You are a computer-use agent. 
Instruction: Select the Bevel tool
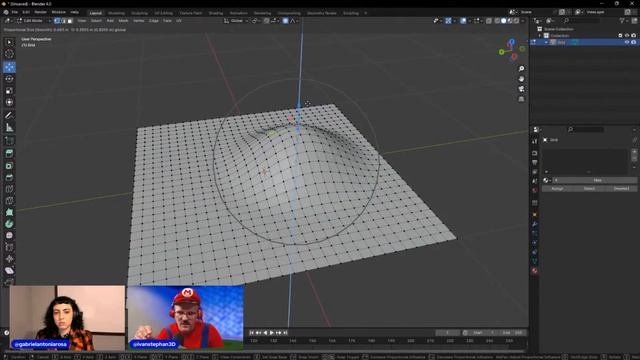(x=9, y=178)
